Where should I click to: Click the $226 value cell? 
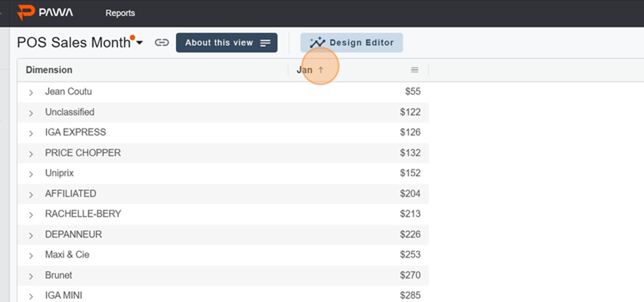(x=410, y=234)
